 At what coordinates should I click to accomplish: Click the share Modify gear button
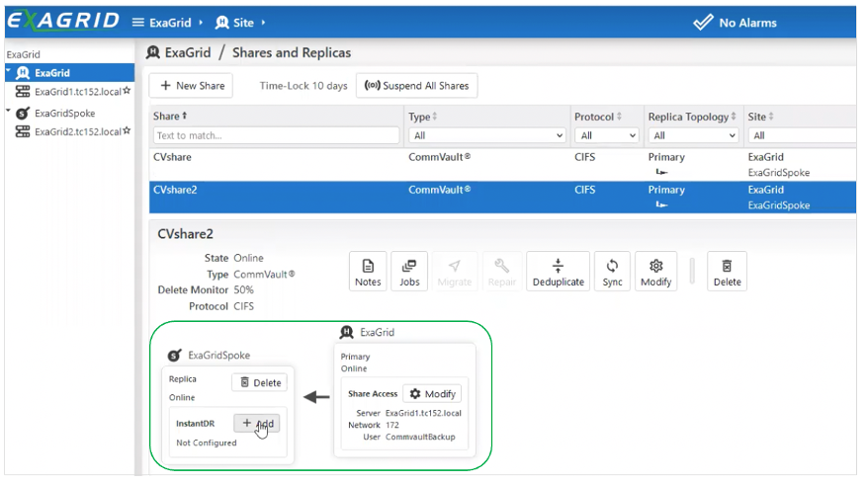point(656,272)
